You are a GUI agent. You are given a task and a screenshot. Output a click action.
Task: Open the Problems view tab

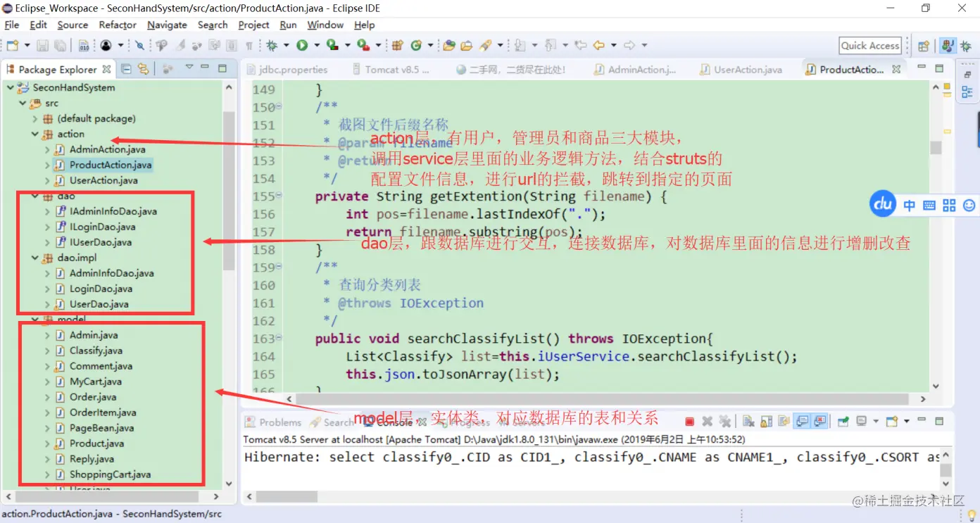click(x=273, y=422)
